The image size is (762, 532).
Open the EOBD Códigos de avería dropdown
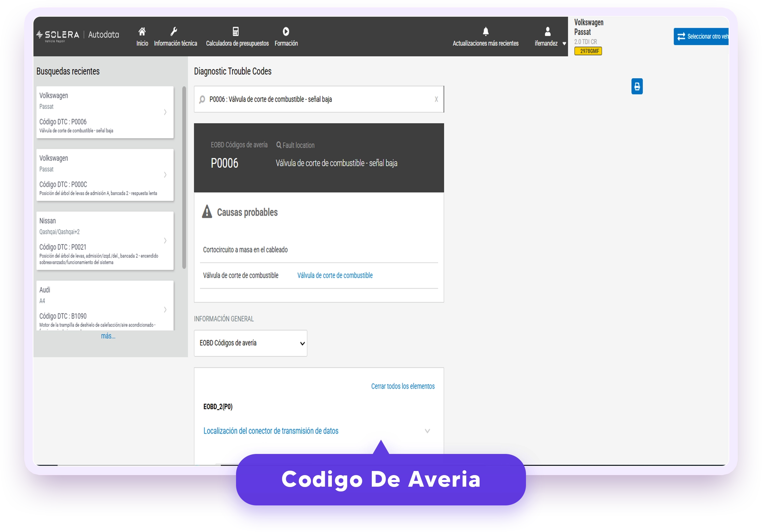[x=250, y=343]
